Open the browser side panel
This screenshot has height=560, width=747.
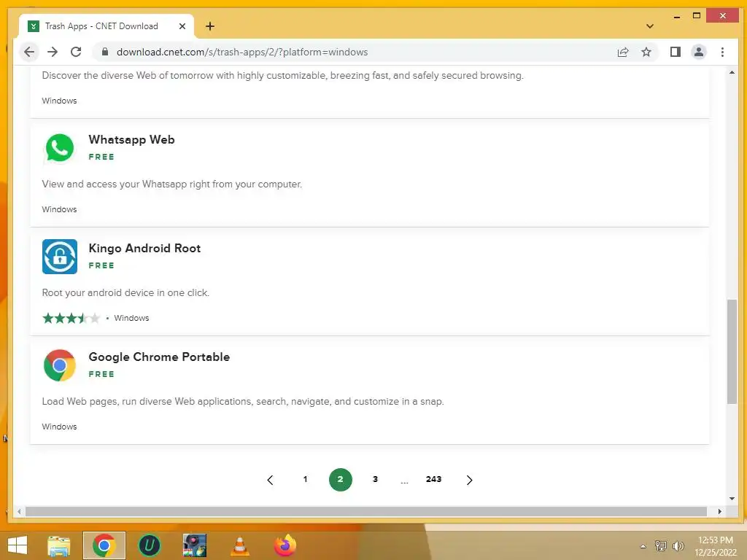point(675,52)
